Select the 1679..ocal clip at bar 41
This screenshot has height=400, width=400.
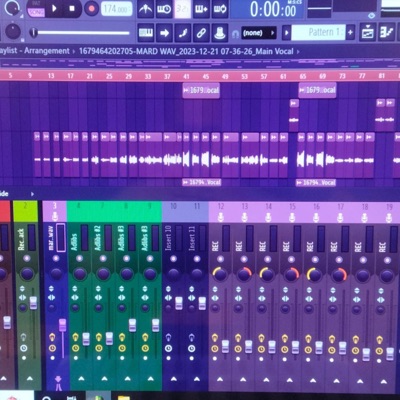tap(201, 90)
